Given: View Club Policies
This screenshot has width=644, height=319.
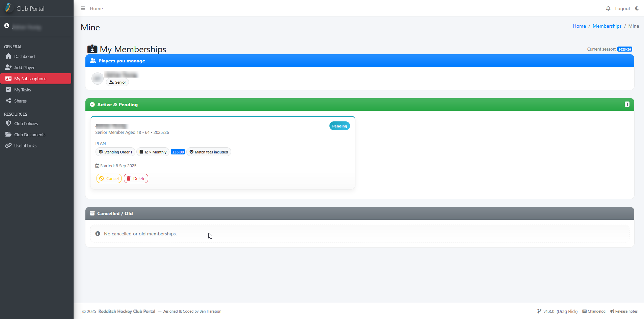Looking at the screenshot, I should pos(26,123).
